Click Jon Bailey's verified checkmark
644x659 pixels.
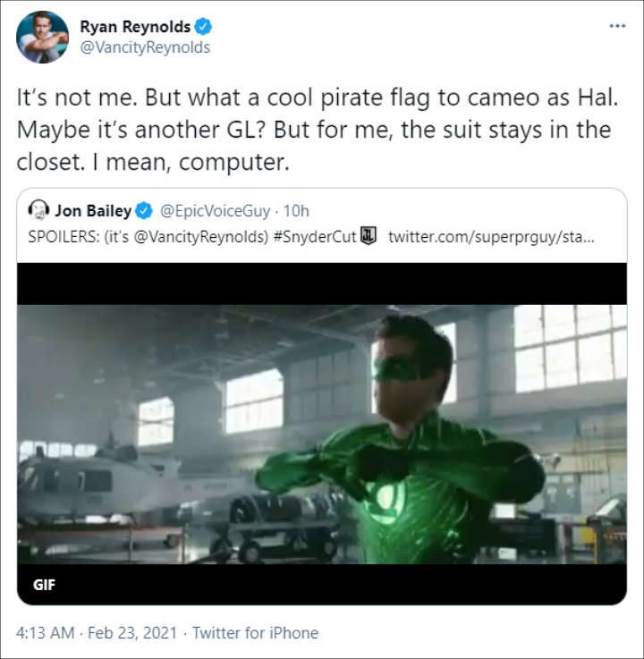pyautogui.click(x=144, y=211)
